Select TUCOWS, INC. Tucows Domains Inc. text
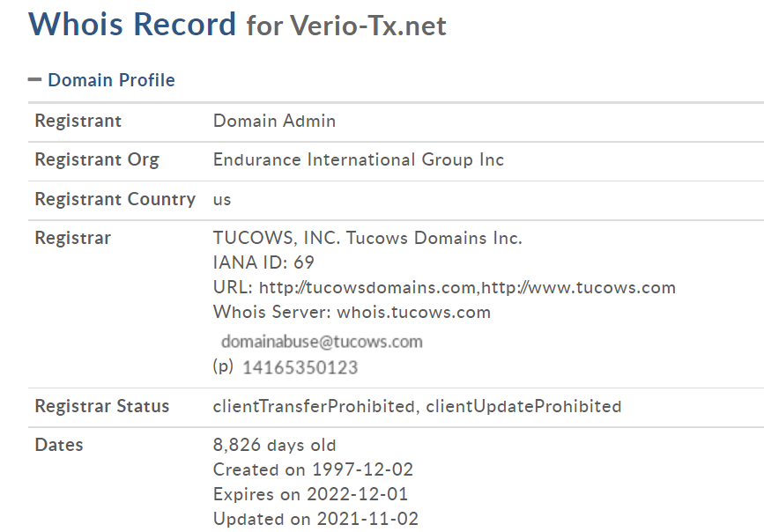 pos(367,238)
